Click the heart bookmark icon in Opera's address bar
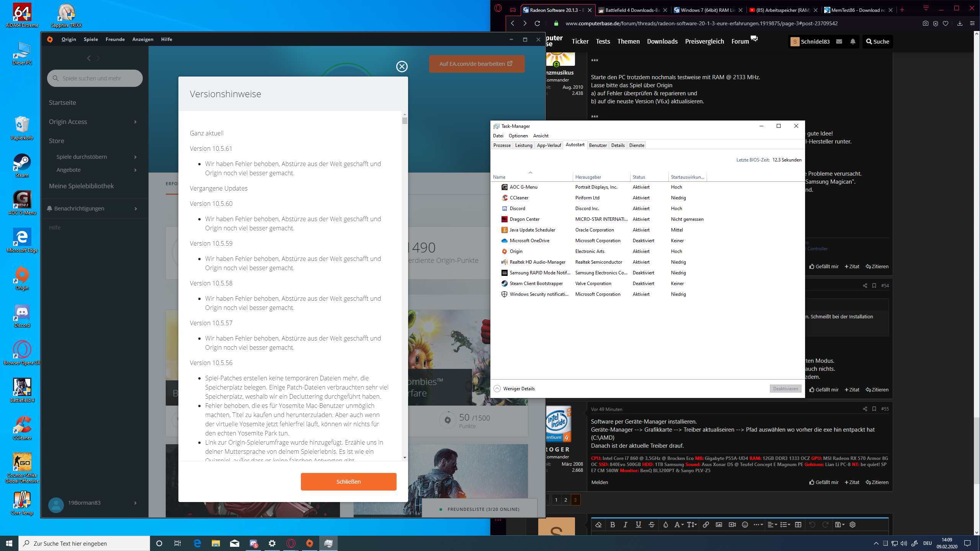The image size is (980, 551). point(946,23)
